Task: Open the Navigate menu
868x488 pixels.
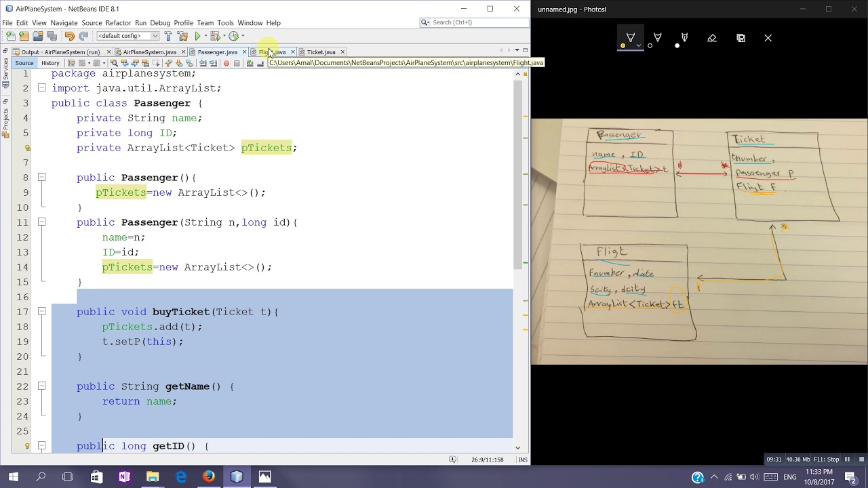Action: tap(64, 22)
